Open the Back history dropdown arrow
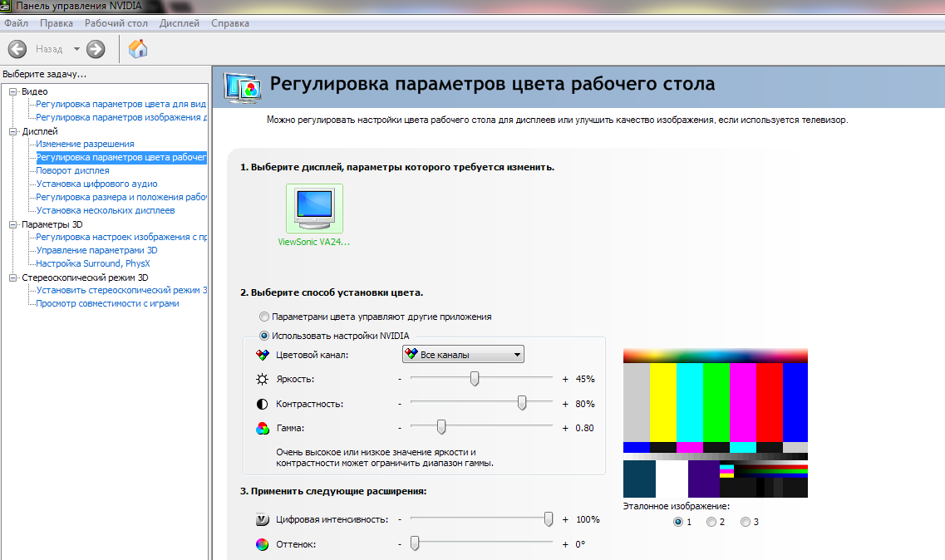The image size is (945, 560). click(x=76, y=49)
